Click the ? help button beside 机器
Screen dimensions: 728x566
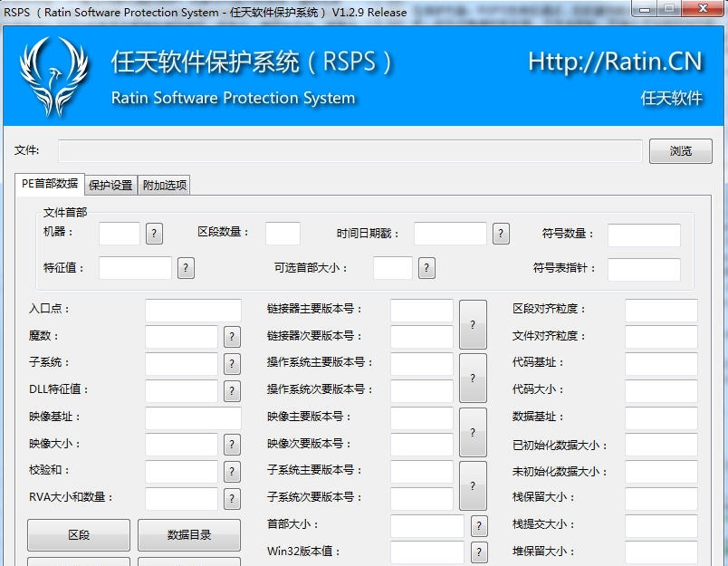(154, 234)
